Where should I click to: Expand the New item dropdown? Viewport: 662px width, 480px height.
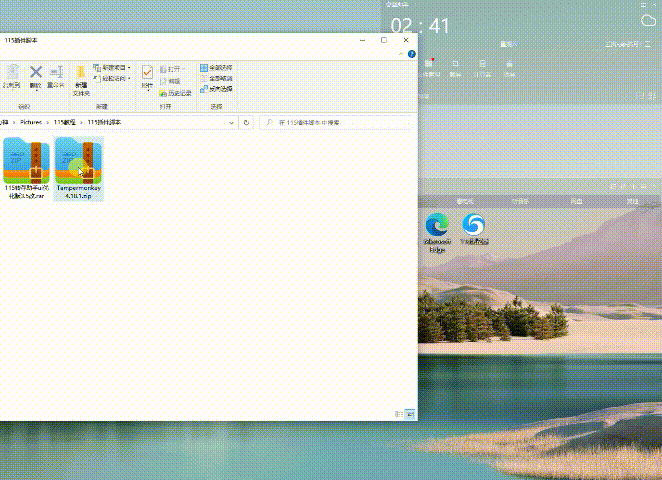tap(111, 68)
